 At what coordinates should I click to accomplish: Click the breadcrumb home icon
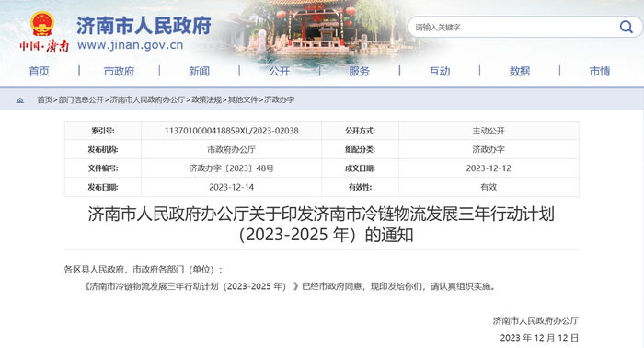pyautogui.click(x=19, y=99)
